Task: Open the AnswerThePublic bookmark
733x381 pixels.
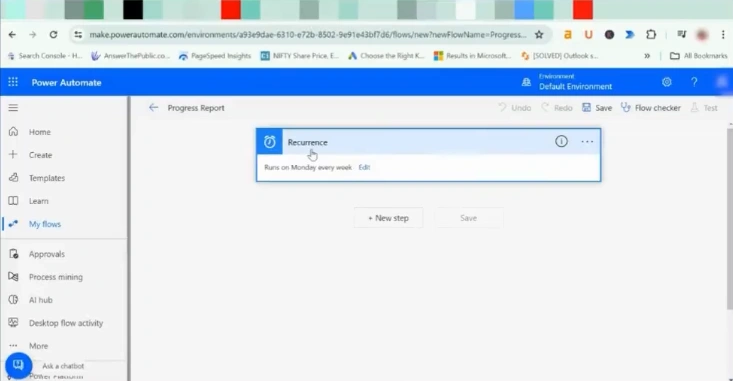Action: (x=130, y=56)
